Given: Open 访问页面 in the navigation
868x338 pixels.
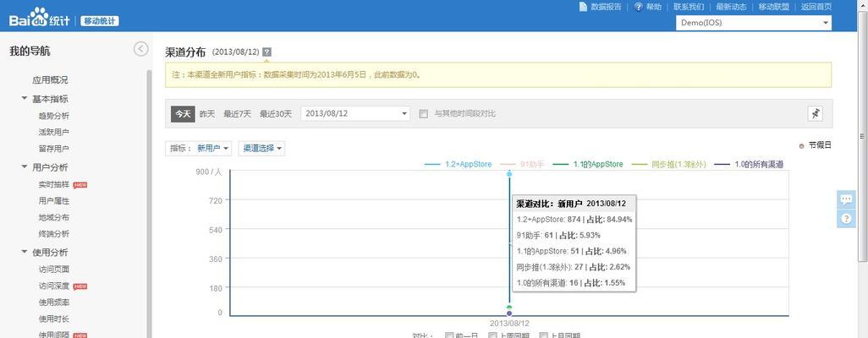Looking at the screenshot, I should coord(53,270).
